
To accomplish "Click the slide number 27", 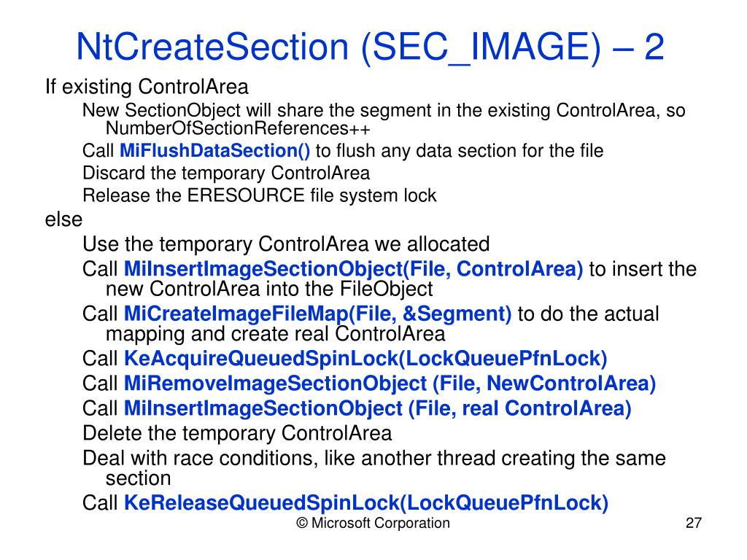I will 694,523.
